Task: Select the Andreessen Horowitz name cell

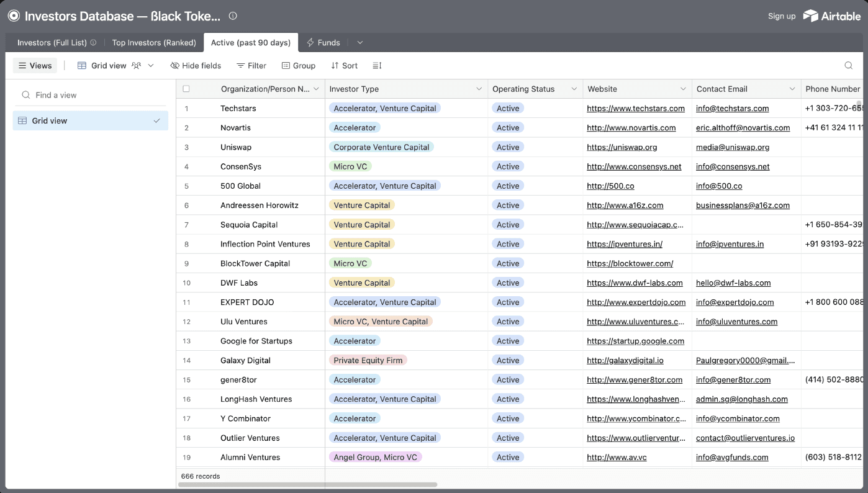Action: click(260, 205)
